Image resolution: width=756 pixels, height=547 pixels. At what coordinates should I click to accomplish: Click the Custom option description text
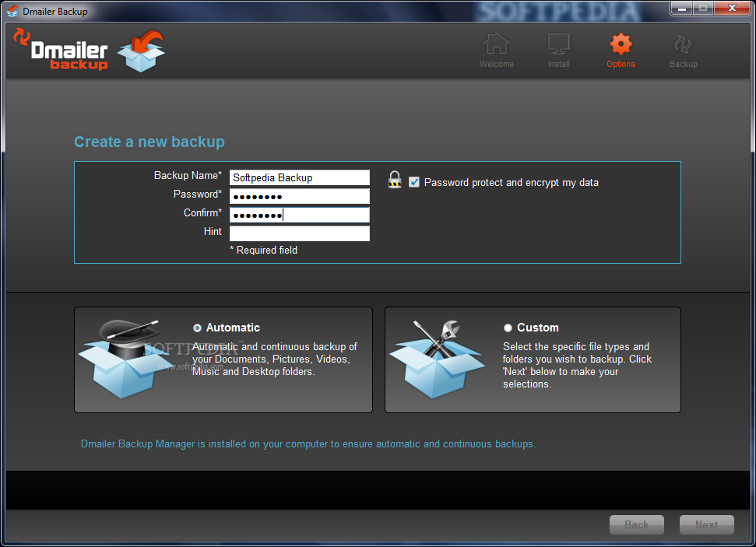[577, 365]
